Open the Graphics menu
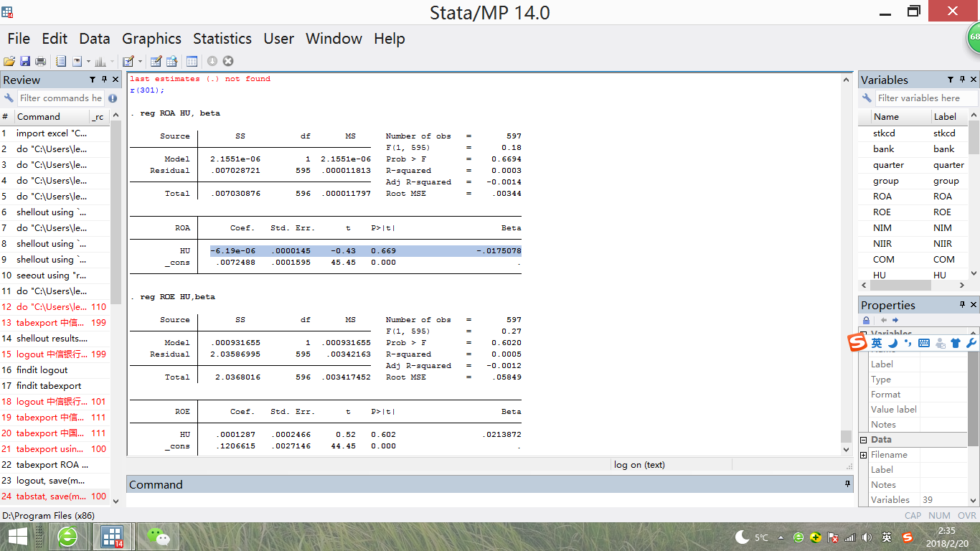This screenshot has width=980, height=551. [151, 39]
